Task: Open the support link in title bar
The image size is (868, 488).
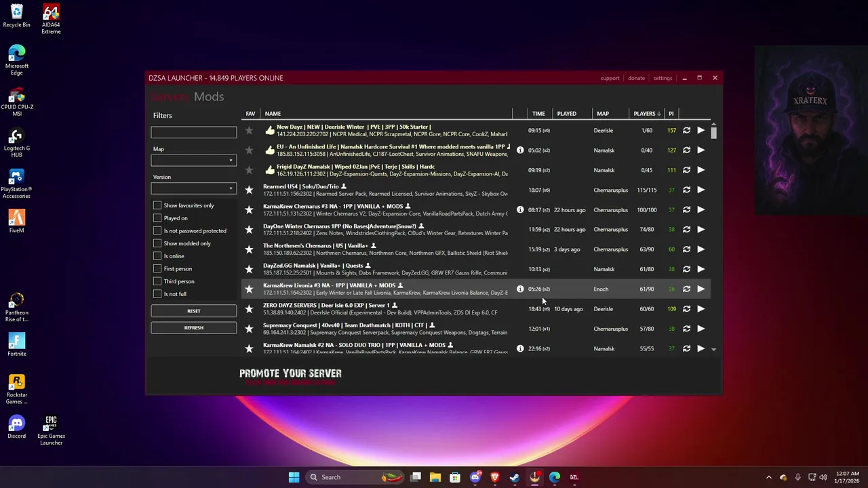Action: pos(610,78)
